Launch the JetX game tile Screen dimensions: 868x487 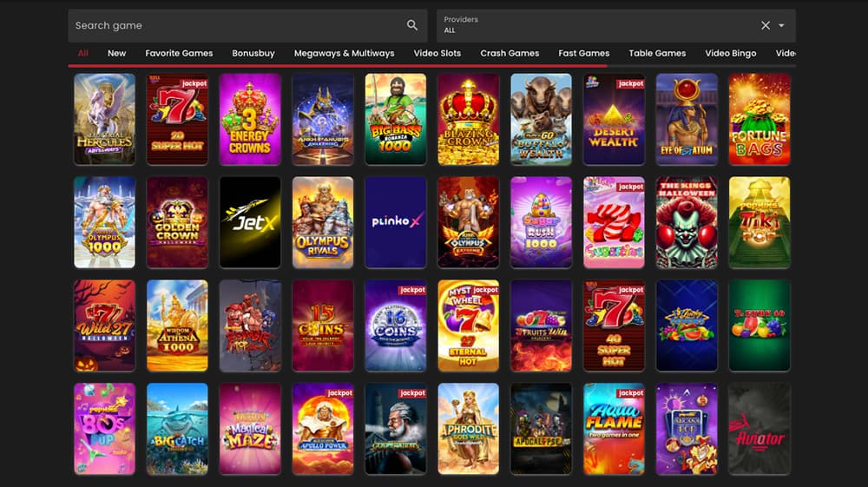250,222
